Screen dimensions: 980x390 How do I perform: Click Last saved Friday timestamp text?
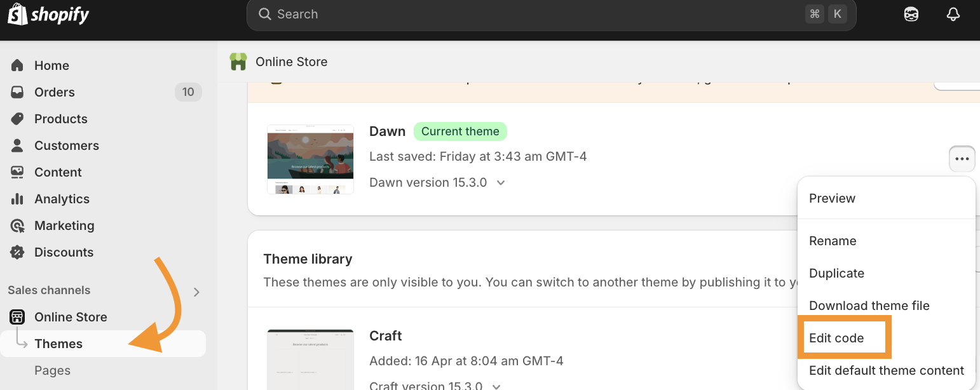(478, 156)
